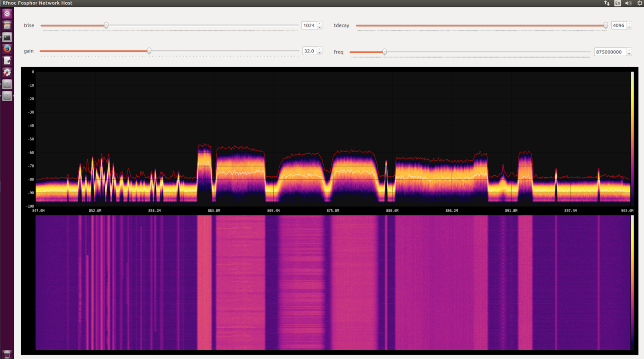644x359 pixels.
Task: Open the Ubuntu dash from the launcher
Action: tap(6, 13)
